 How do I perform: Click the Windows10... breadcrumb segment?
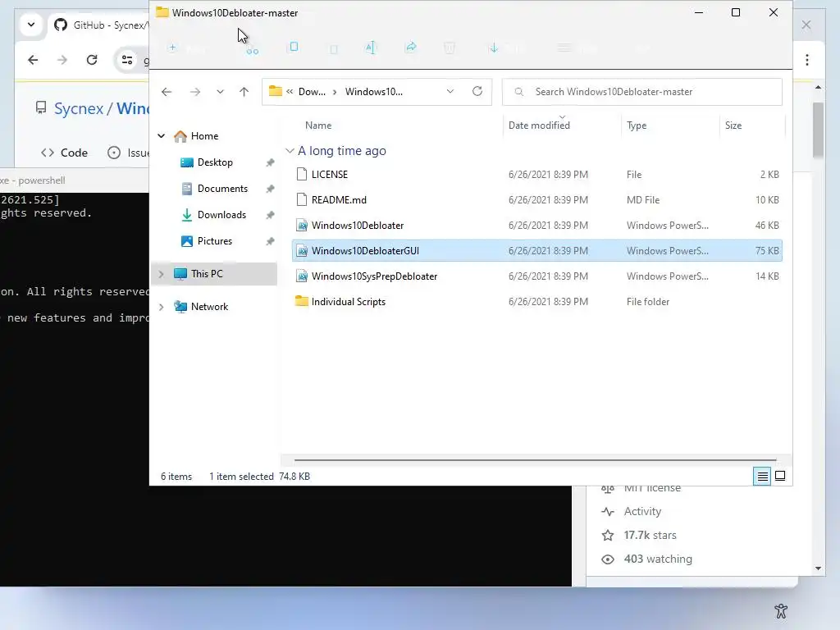coord(374,92)
